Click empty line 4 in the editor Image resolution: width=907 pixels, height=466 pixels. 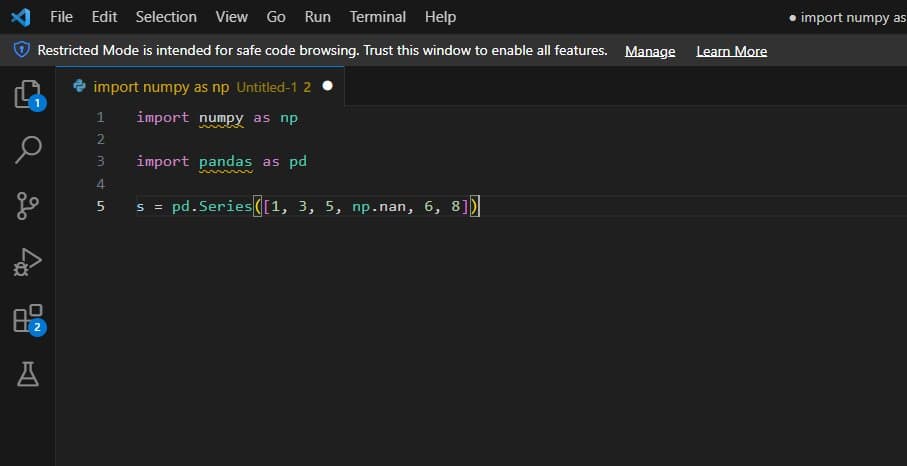(521, 184)
